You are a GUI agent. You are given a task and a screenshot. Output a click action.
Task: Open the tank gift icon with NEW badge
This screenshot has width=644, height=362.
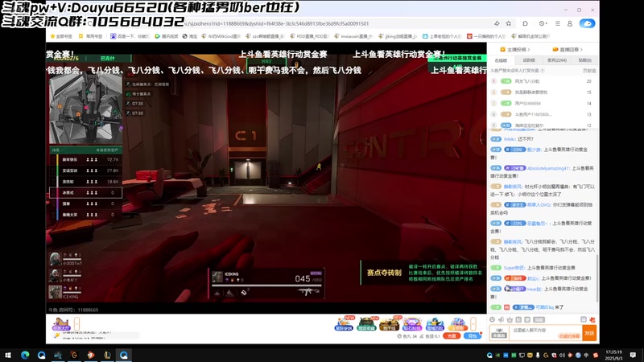367,324
